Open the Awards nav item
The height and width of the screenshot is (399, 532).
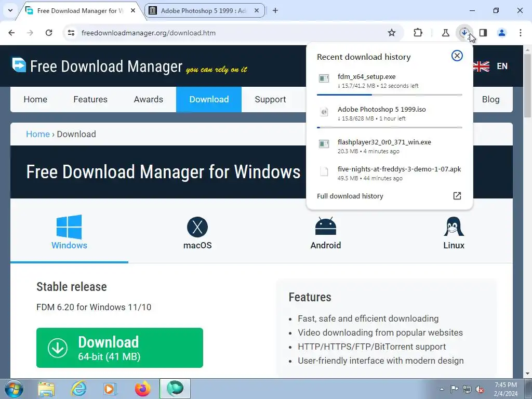(148, 99)
